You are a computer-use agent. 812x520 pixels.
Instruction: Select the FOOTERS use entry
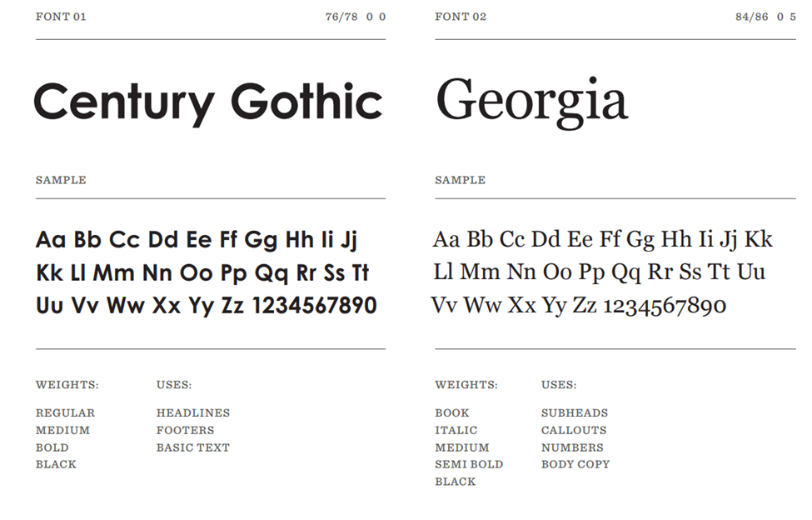[185, 430]
